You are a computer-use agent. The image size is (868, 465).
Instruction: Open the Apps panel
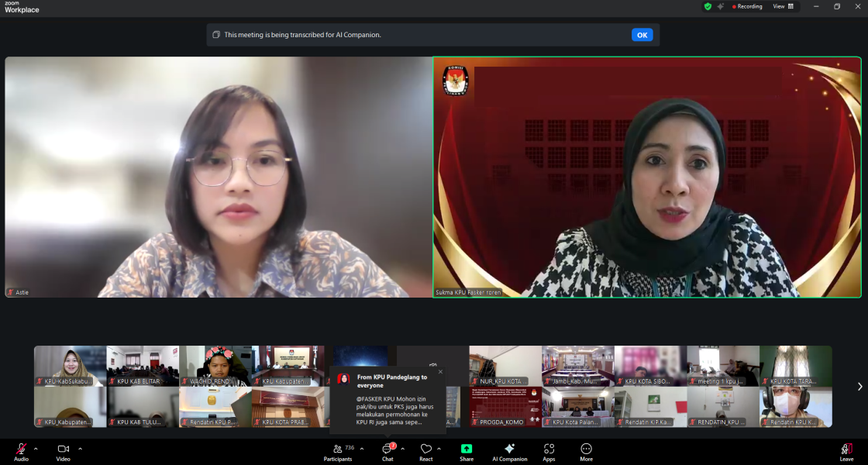(x=549, y=450)
